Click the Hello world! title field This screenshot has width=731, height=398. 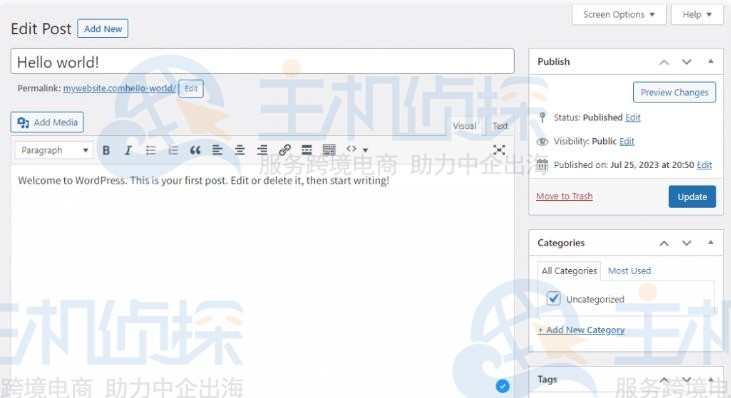[262, 62]
